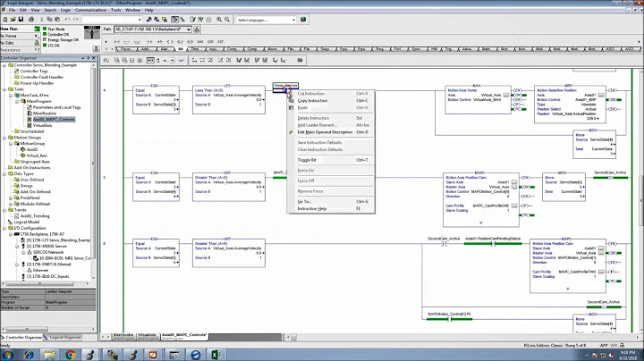
Task: Select VirtualAxis routine in tree
Action: pos(42,125)
